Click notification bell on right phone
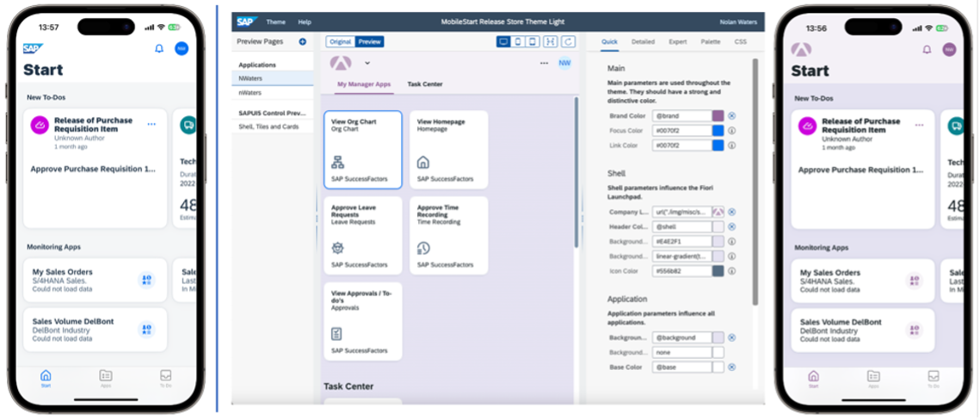This screenshot has height=420, width=980. 927,49
